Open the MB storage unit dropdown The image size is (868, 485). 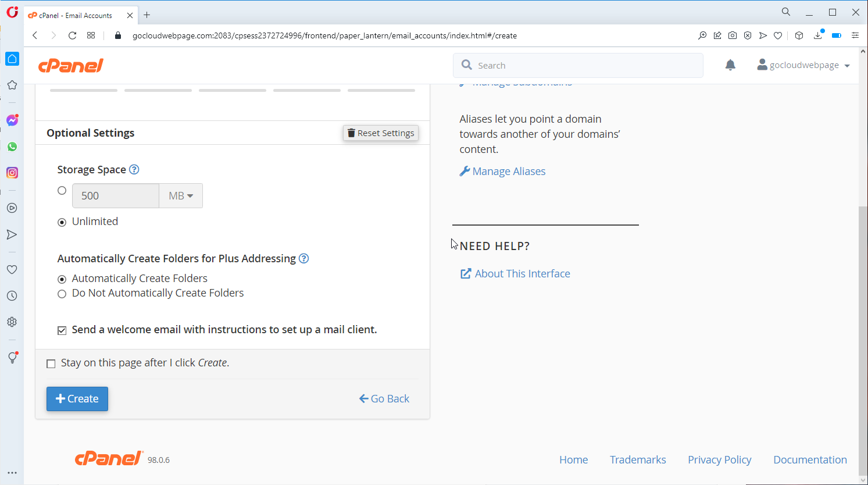pos(181,196)
